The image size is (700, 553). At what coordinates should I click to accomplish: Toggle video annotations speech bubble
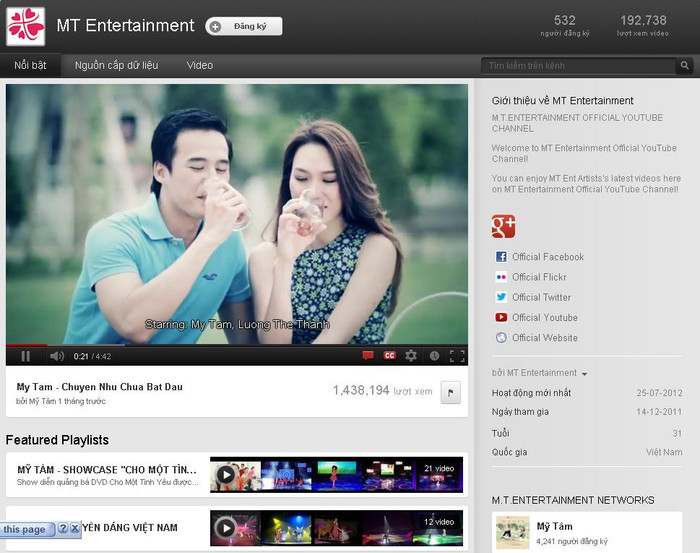pyautogui.click(x=368, y=356)
